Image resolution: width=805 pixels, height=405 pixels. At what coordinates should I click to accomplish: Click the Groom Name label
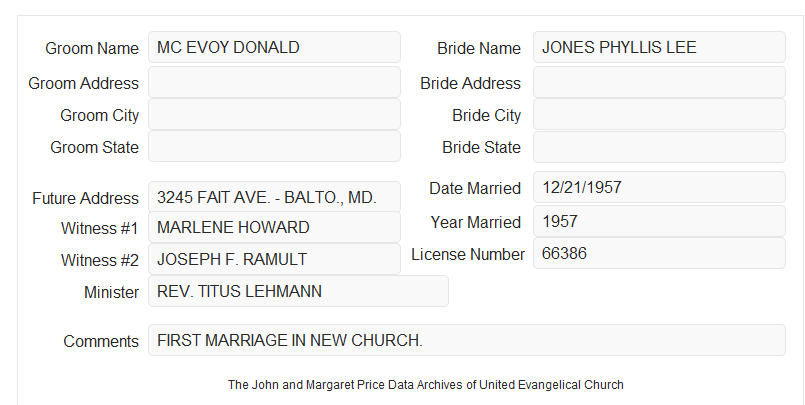[92, 48]
